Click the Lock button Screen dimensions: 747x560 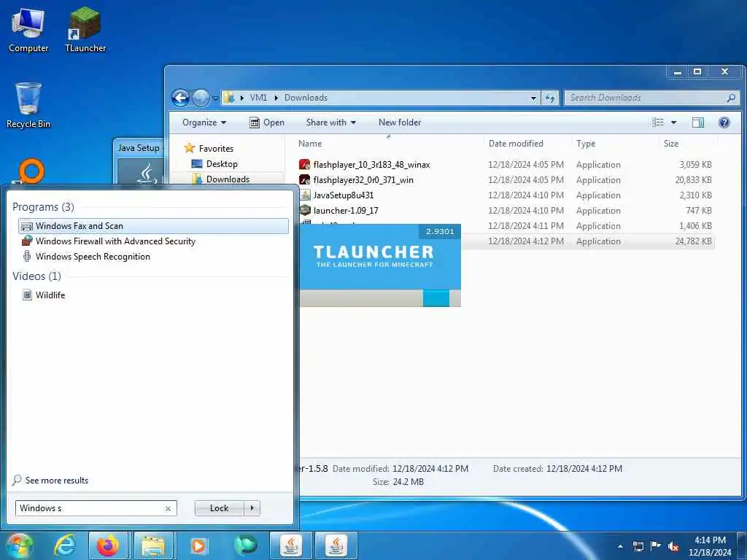219,508
